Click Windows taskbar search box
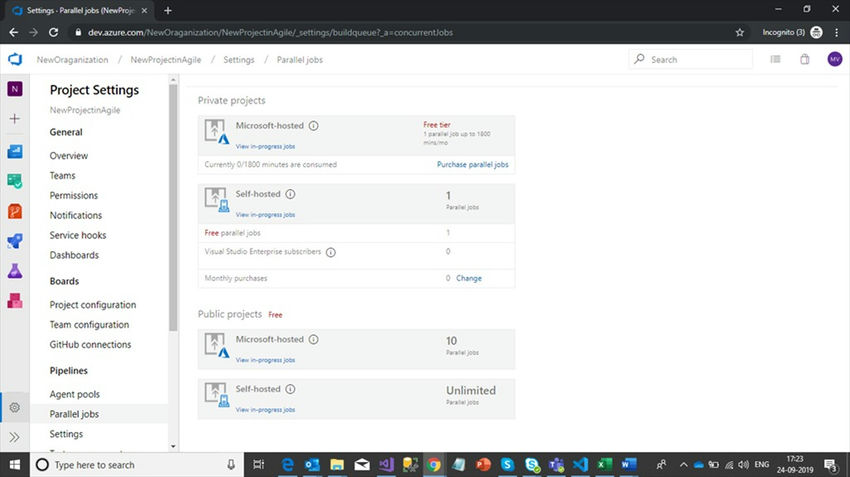Screen dimensions: 850x477 pos(137,465)
